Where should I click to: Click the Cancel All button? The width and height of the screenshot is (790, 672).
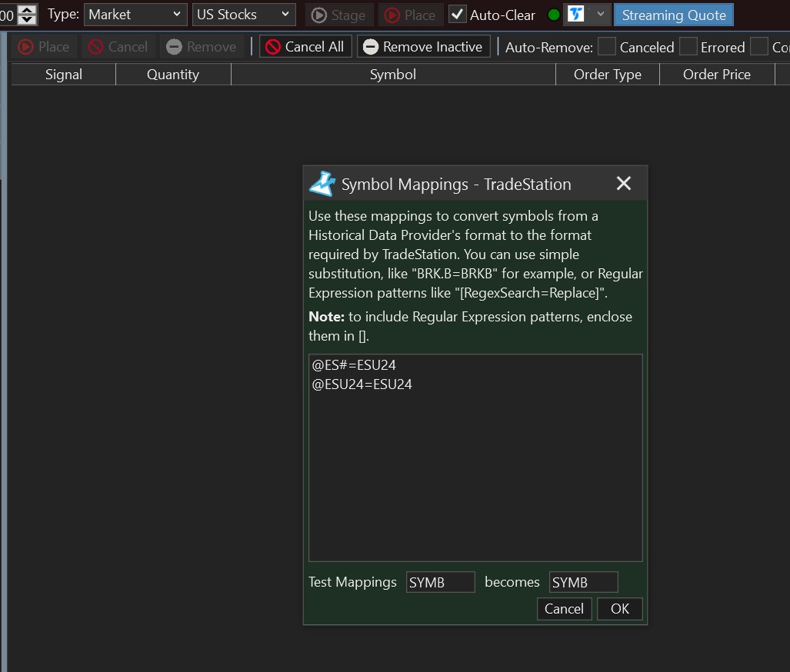coord(305,47)
